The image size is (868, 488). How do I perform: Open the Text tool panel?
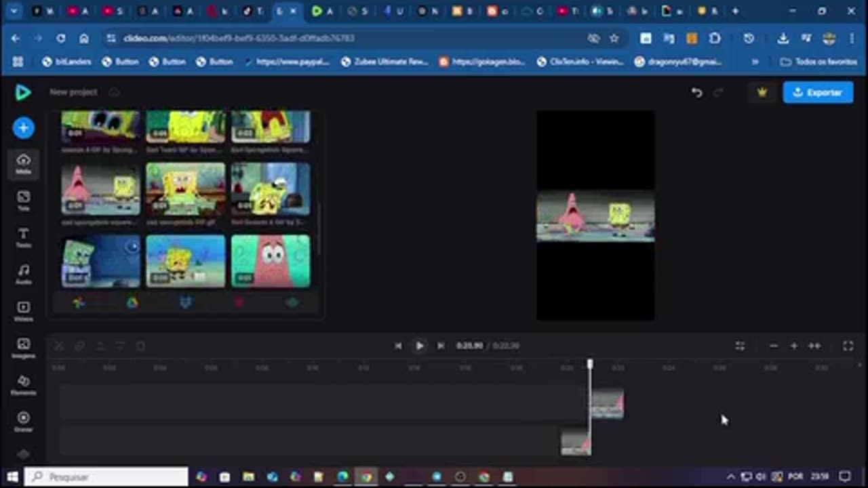pos(24,237)
